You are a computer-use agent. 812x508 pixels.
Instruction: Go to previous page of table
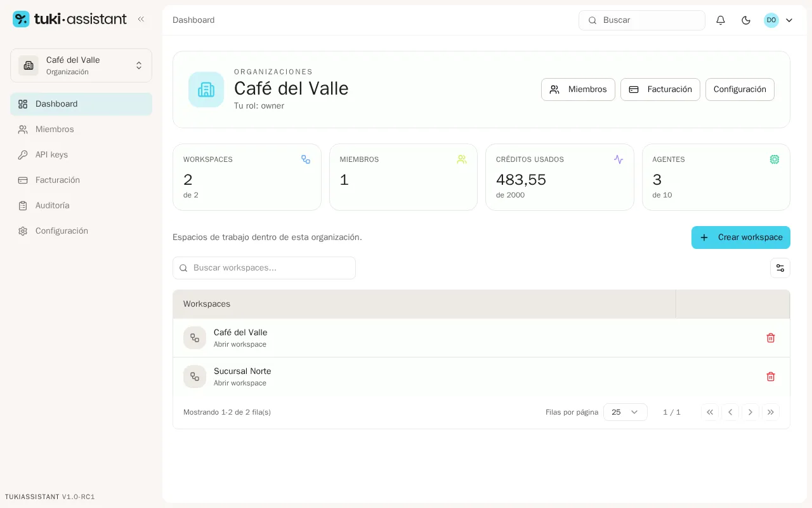(x=730, y=412)
